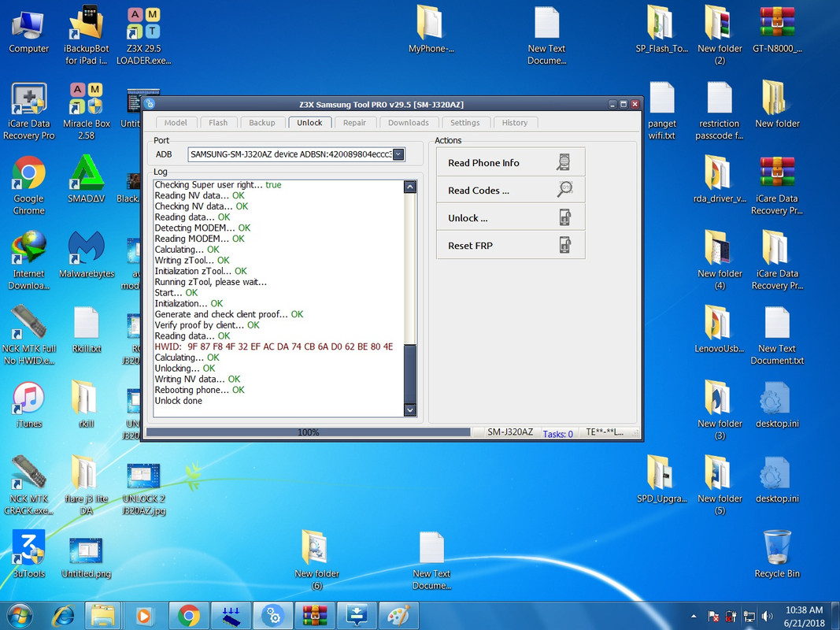Open the Downloads tab
The width and height of the screenshot is (840, 630).
[x=409, y=123]
